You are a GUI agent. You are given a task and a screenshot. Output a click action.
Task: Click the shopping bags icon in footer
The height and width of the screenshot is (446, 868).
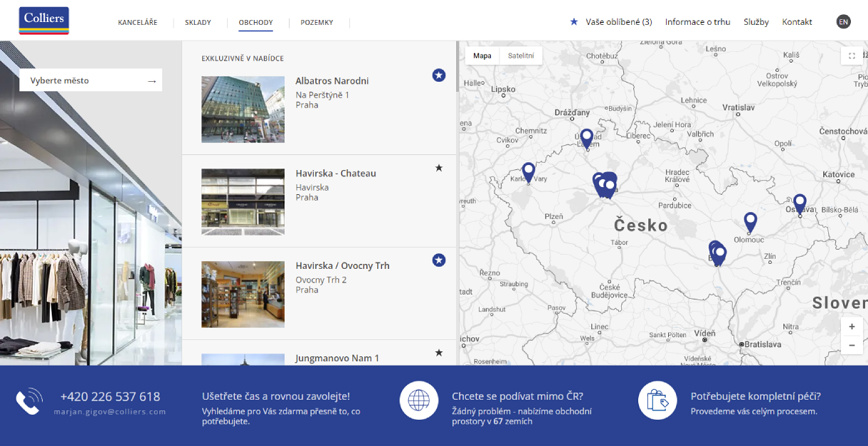[657, 400]
